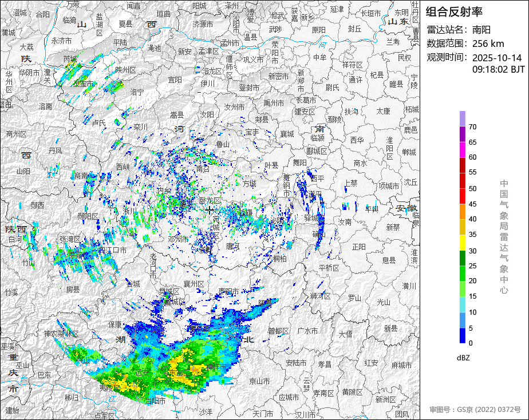Select the 桐柏 label

279,259
